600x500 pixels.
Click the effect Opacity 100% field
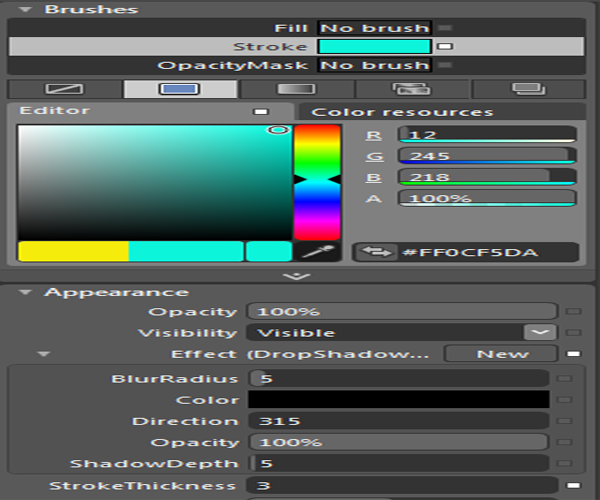[399, 442]
